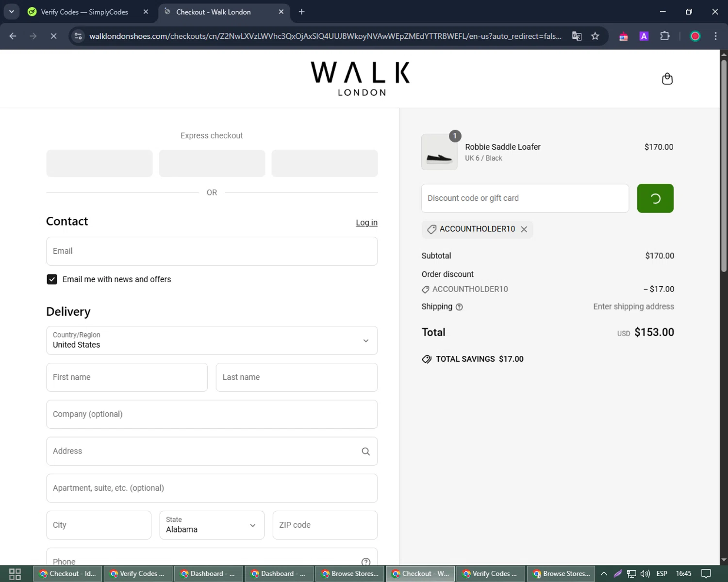Click the address search magnifier icon
The width and height of the screenshot is (728, 582).
point(366,452)
